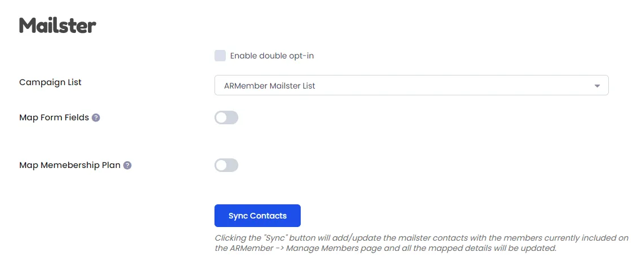Click the italic sync description starting "Clicking the"
This screenshot has height=273, width=644.
click(422, 243)
